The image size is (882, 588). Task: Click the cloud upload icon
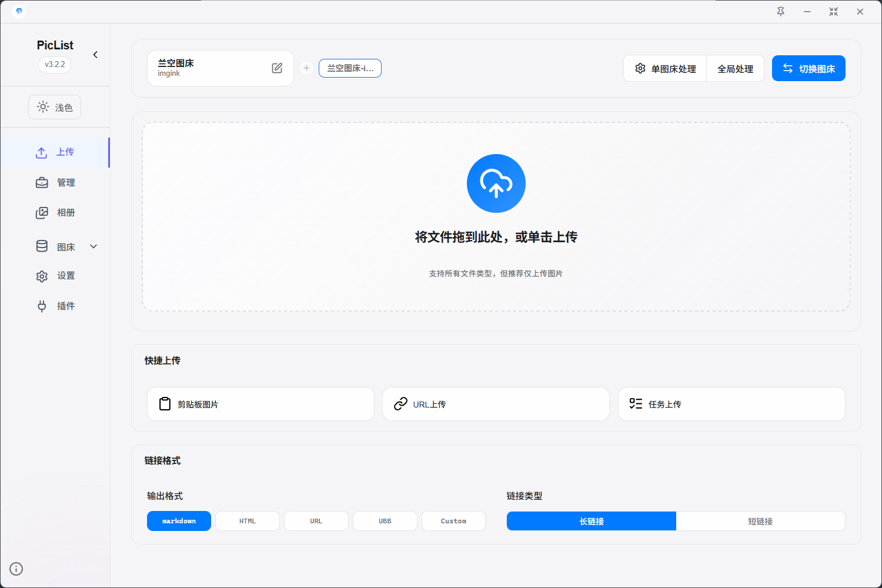click(496, 183)
